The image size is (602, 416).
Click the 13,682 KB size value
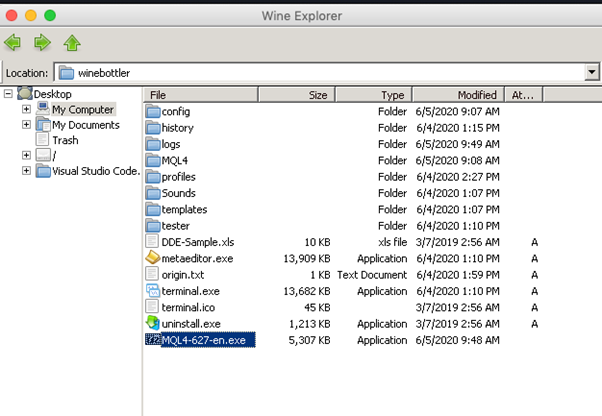[x=307, y=291]
